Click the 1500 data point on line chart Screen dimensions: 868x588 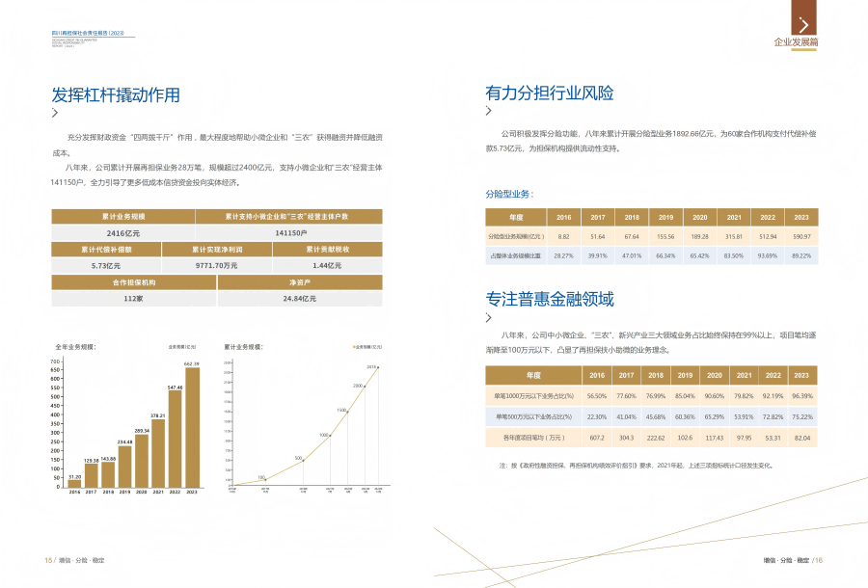(x=347, y=412)
